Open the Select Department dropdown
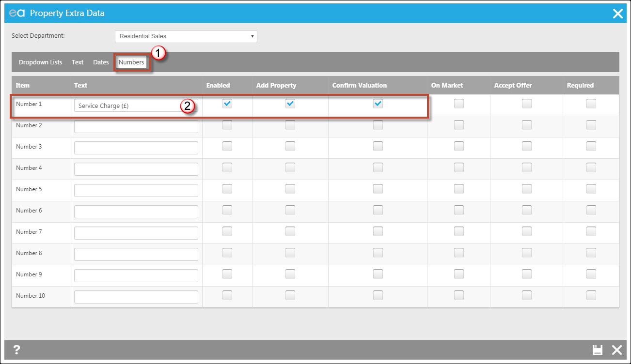The image size is (631, 364). pos(186,36)
